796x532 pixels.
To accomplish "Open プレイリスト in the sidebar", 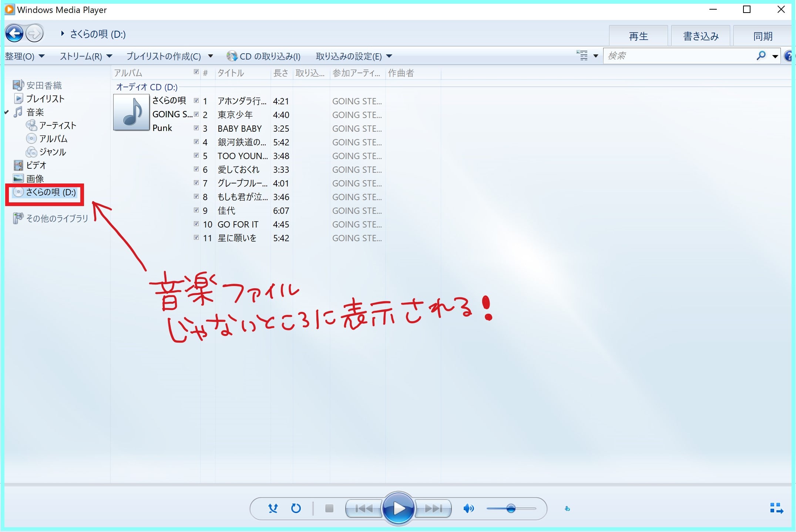I will click(39, 99).
